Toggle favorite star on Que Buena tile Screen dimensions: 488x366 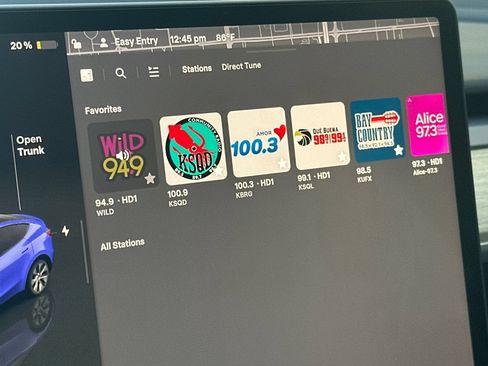coord(342,156)
